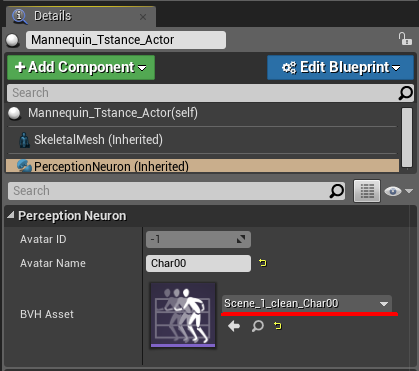This screenshot has width=419, height=371.
Task: Select PerceptionNeuron (Inherited) component
Action: 202,166
